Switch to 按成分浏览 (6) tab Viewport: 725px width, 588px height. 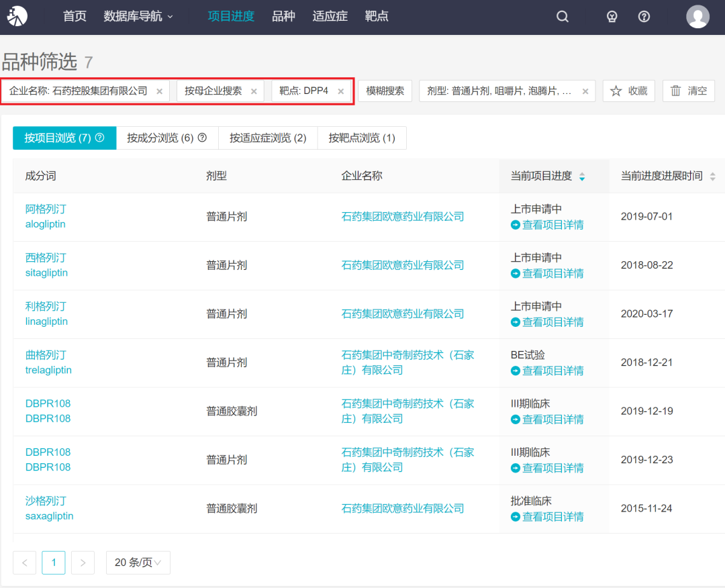[167, 138]
